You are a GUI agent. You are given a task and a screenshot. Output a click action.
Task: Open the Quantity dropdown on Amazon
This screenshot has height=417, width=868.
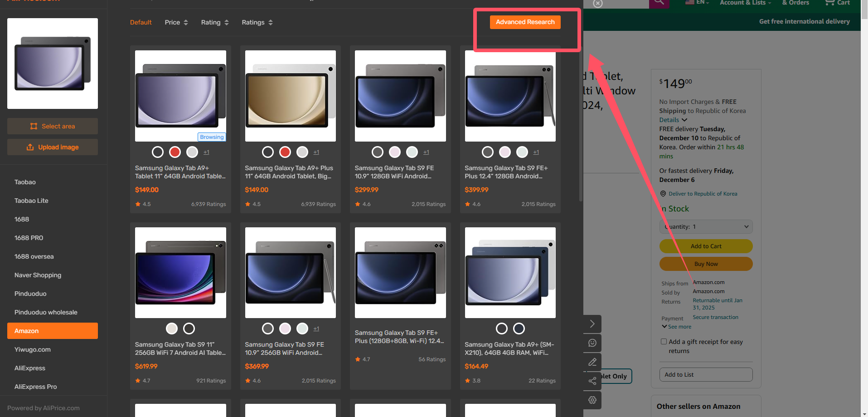coord(706,227)
